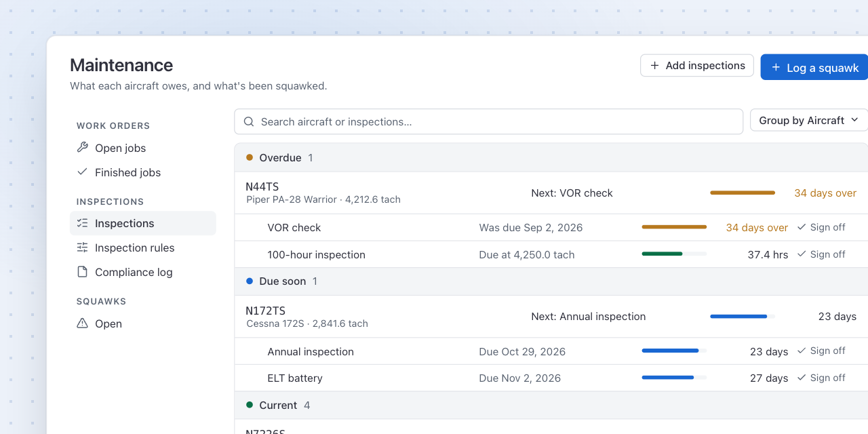The width and height of the screenshot is (868, 434).
Task: Collapse the Due soon group header
Action: [551, 281]
